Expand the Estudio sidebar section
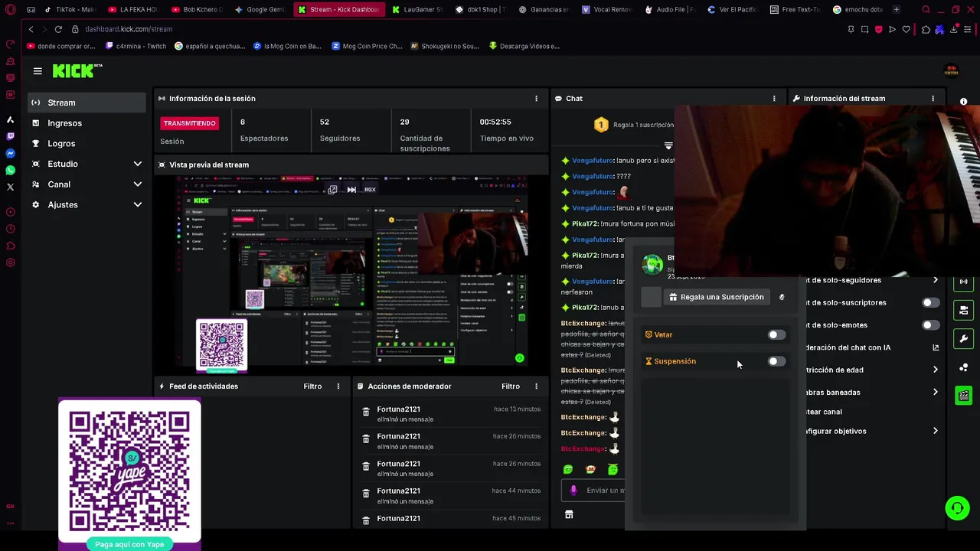 [138, 164]
